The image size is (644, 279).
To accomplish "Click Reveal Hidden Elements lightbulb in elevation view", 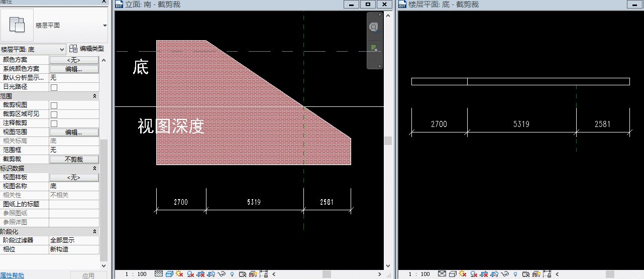I will pyautogui.click(x=232, y=274).
